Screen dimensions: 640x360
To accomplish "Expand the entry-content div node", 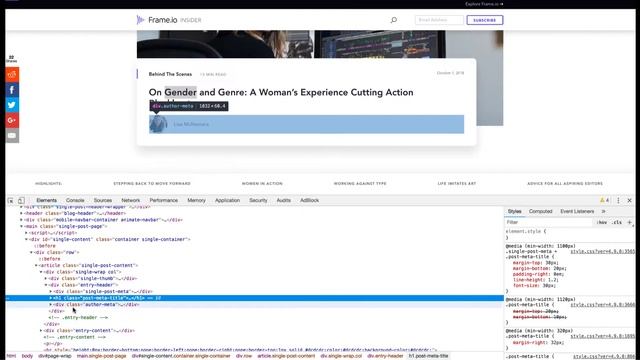I will coord(41,331).
